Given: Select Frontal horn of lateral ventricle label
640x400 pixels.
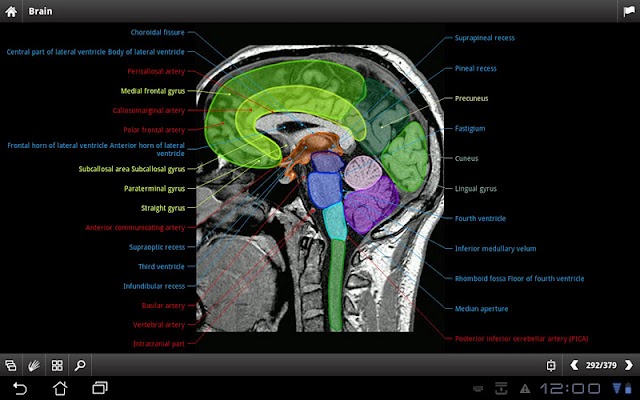Looking at the screenshot, I should [96, 149].
